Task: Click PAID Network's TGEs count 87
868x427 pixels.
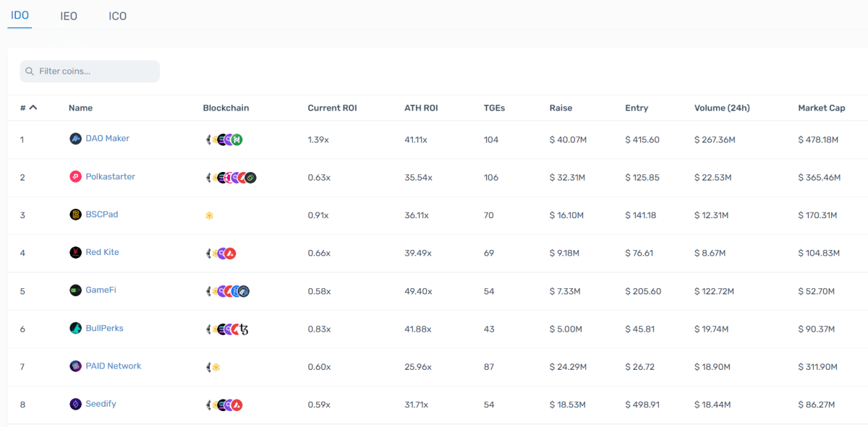Action: [489, 367]
